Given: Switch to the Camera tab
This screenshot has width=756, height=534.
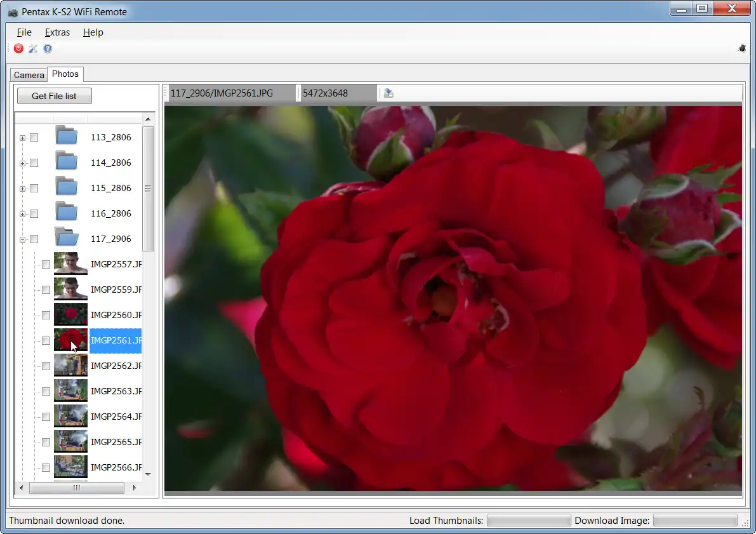Looking at the screenshot, I should tap(29, 75).
